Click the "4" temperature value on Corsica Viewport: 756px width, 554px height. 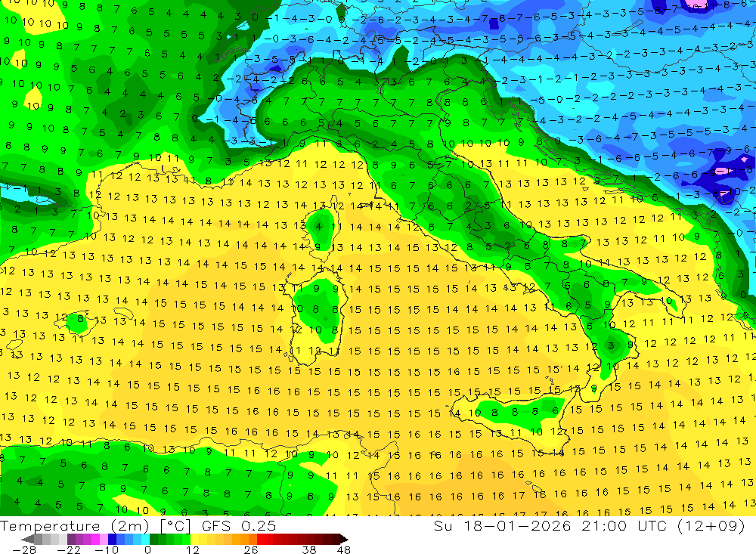[x=318, y=226]
